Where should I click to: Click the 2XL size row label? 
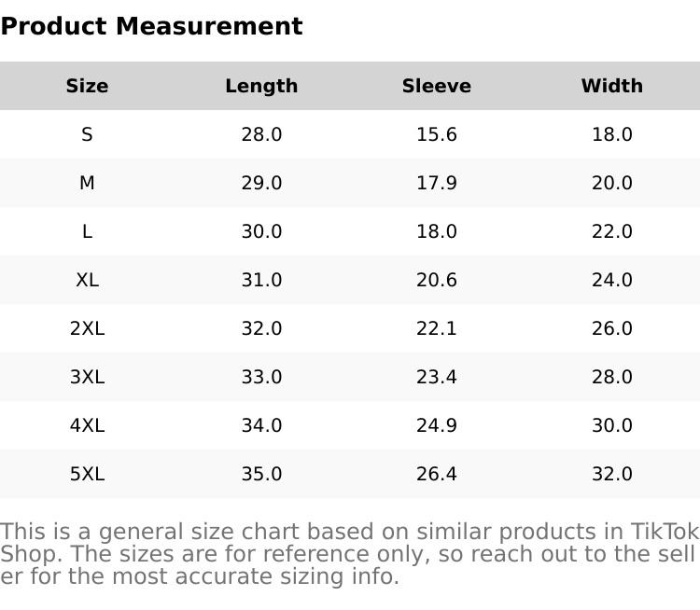[87, 328]
